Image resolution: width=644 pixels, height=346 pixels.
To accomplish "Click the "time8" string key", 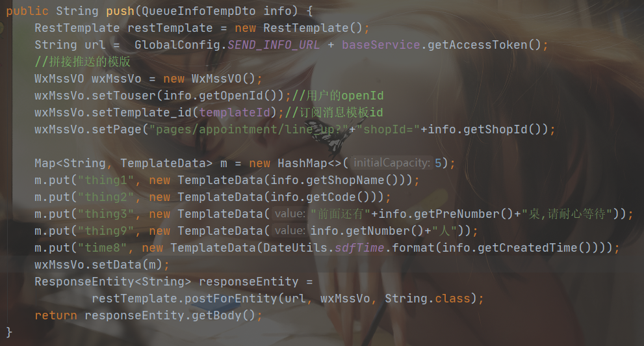I will coord(102,248).
